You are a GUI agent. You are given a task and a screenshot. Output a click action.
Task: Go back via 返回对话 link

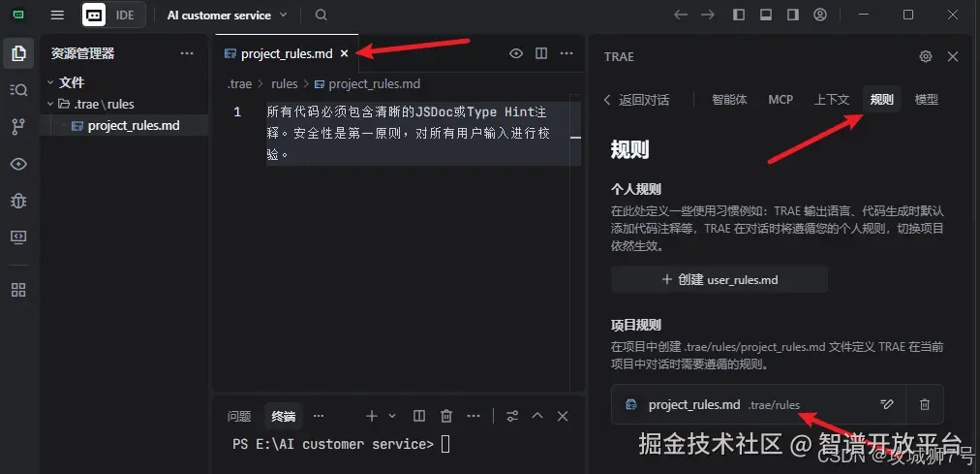pos(636,100)
